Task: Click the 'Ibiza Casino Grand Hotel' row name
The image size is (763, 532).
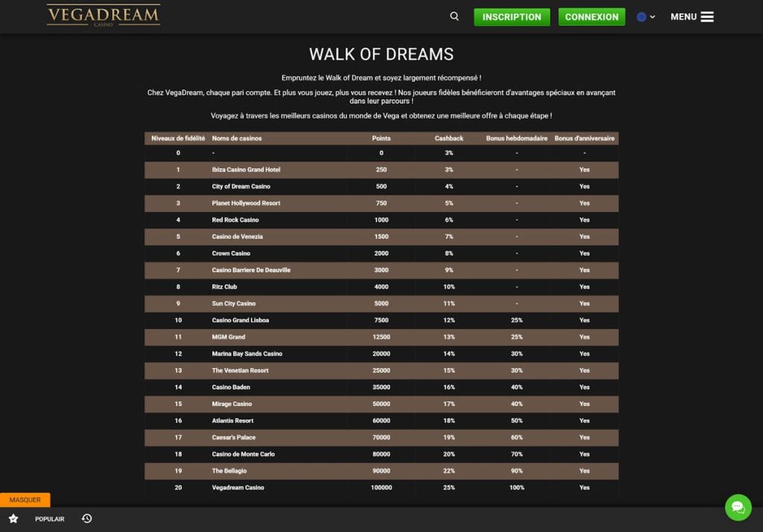Action: click(246, 170)
